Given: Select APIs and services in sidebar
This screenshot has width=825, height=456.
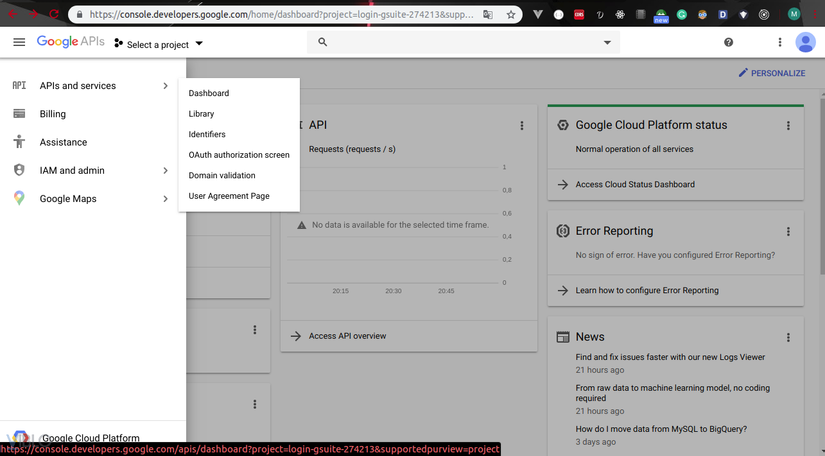Looking at the screenshot, I should click(77, 86).
